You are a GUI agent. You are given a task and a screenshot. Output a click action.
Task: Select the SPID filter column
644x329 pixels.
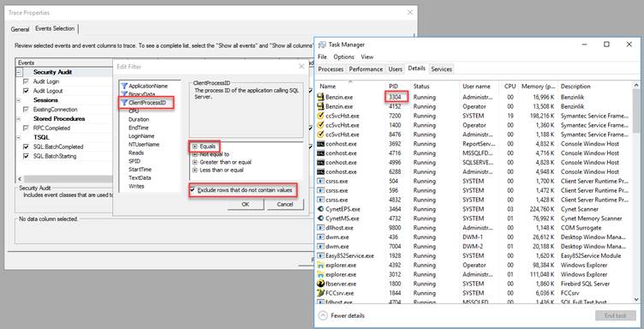(134, 161)
